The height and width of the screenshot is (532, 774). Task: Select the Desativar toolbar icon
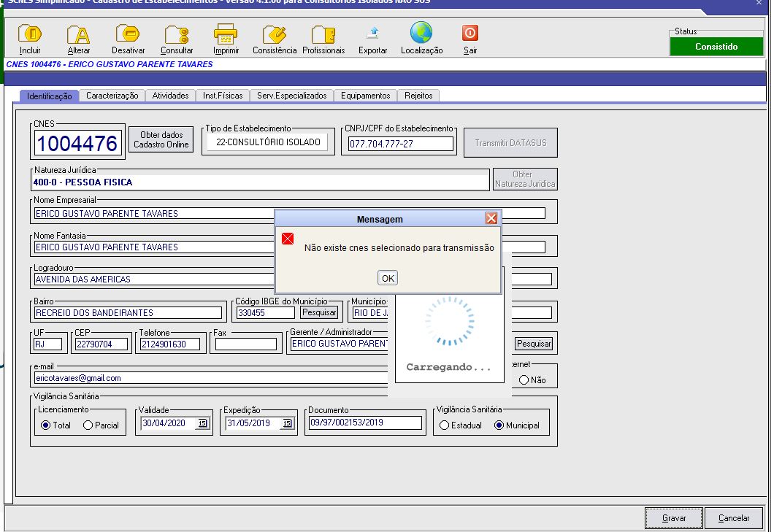(129, 34)
